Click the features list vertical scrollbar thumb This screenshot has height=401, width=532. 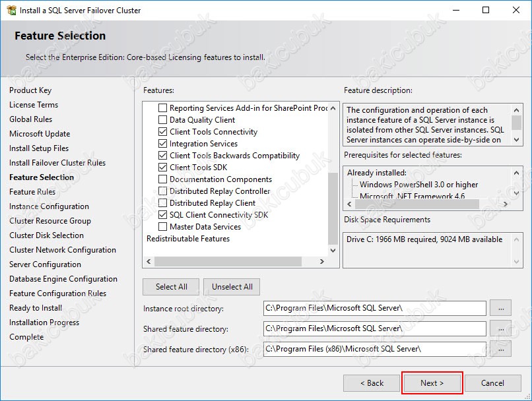333,208
